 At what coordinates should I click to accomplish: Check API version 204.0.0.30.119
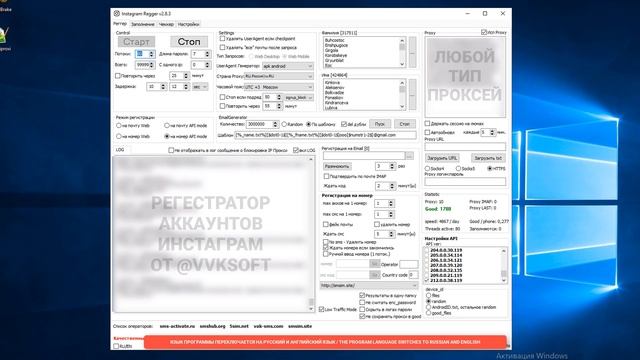(x=427, y=250)
